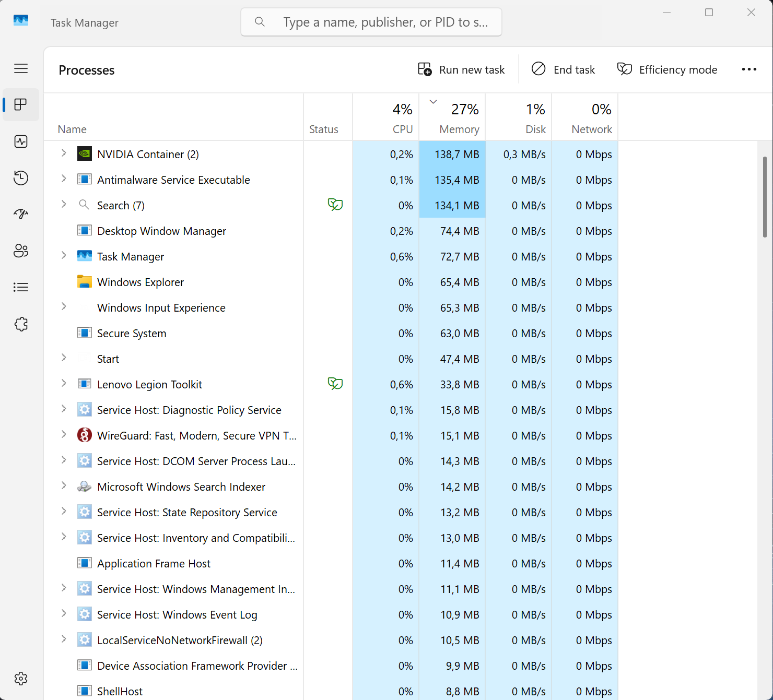Expand the Task Manager process row
This screenshot has height=700, width=773.
64,255
